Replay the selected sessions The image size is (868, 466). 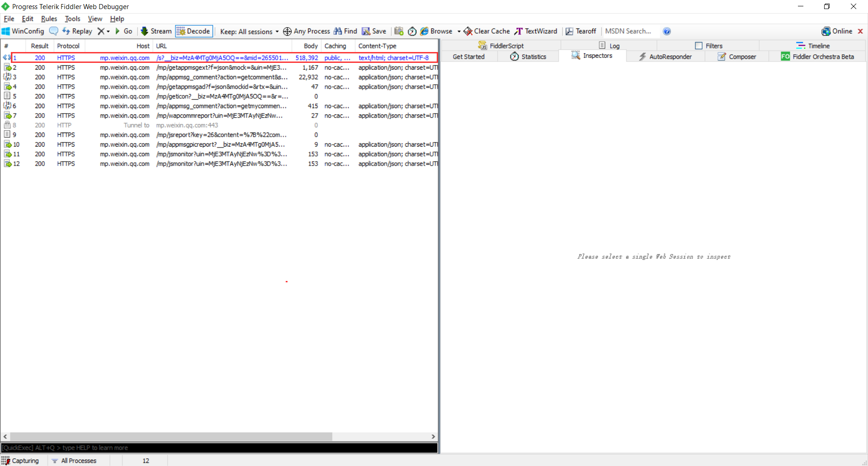tap(77, 31)
